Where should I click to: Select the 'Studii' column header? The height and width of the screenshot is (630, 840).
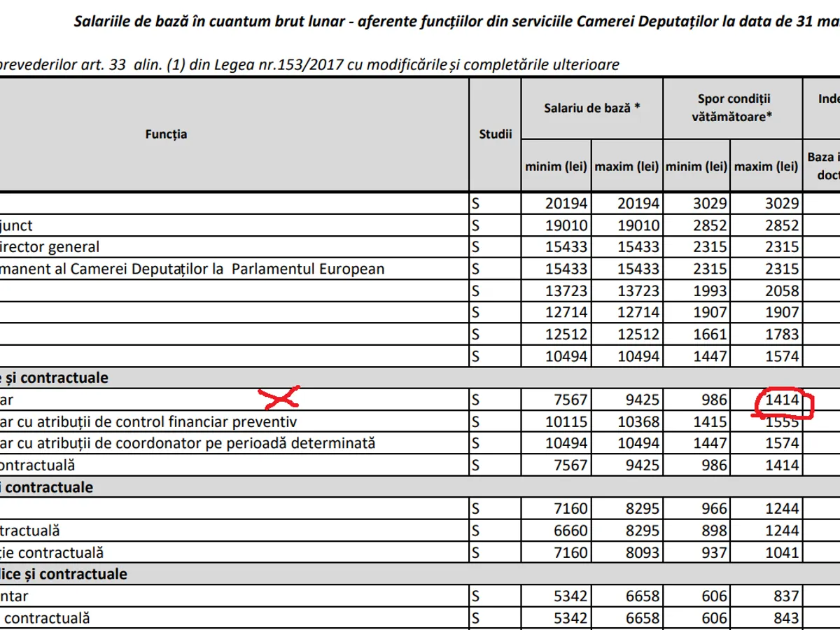pos(495,134)
